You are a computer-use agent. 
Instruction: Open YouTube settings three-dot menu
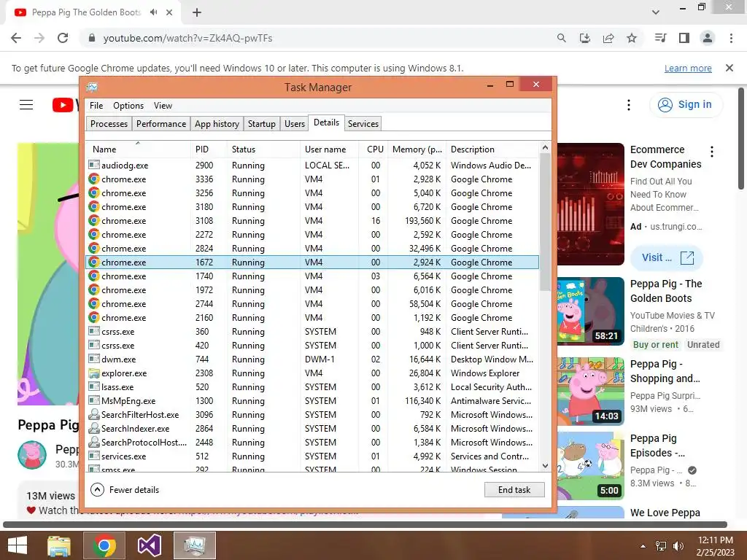coord(629,105)
